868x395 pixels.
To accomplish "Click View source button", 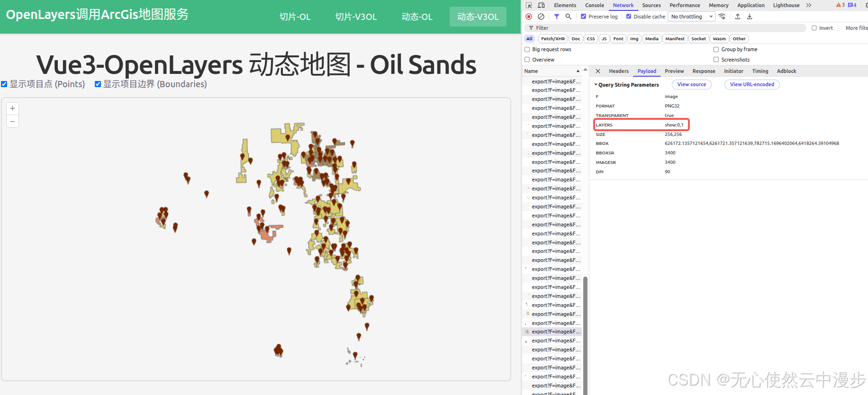I will (691, 84).
